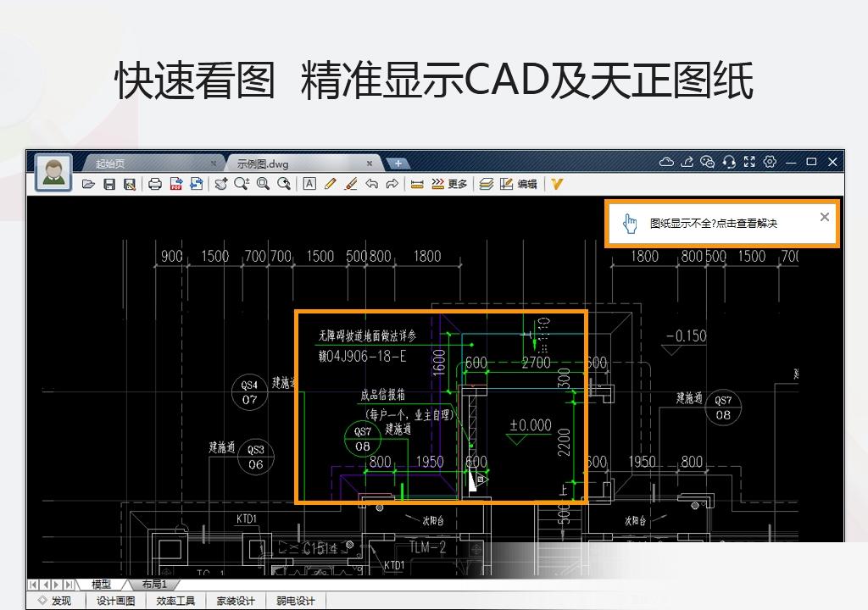Open the 发现 discover tab

pyautogui.click(x=55, y=601)
